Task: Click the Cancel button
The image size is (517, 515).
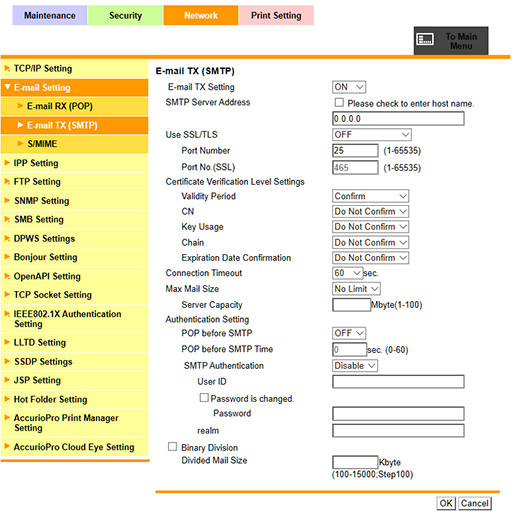Action: (x=474, y=503)
